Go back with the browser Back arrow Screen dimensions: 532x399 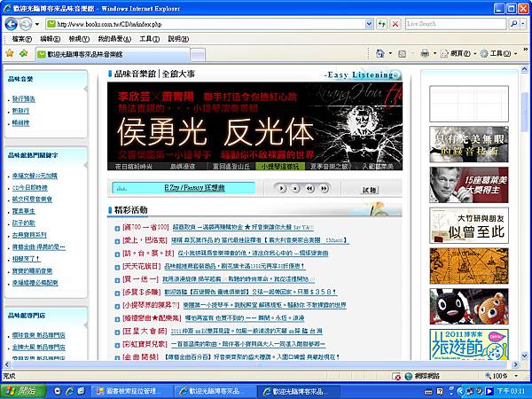(x=12, y=24)
